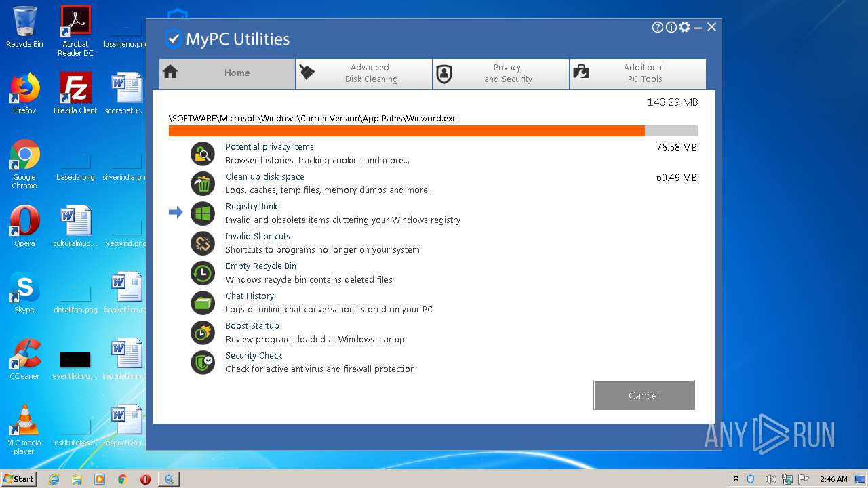This screenshot has width=868, height=488.
Task: Open Opera desktop shortcut
Action: 24,226
